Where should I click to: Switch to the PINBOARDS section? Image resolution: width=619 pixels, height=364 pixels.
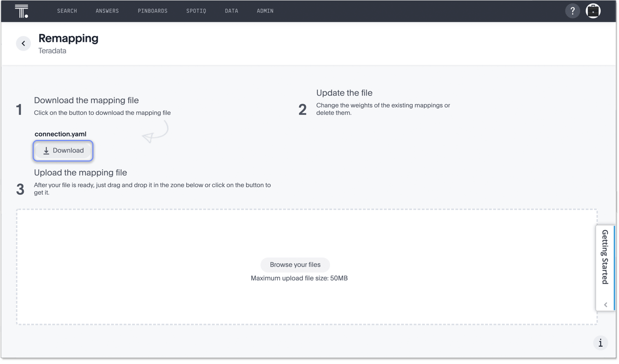coord(153,10)
